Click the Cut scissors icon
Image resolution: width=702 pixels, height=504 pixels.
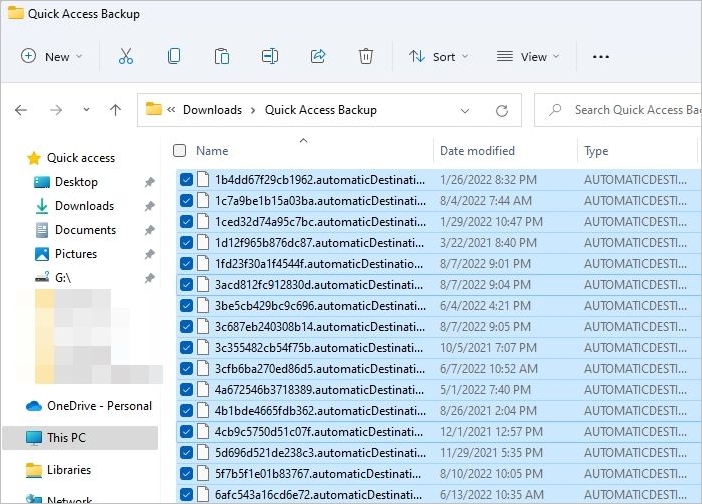tap(126, 57)
